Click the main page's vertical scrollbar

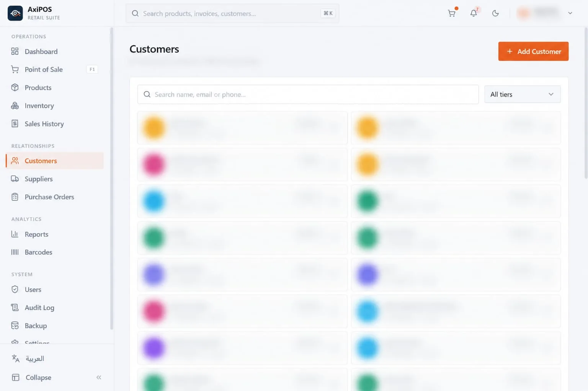click(586, 103)
